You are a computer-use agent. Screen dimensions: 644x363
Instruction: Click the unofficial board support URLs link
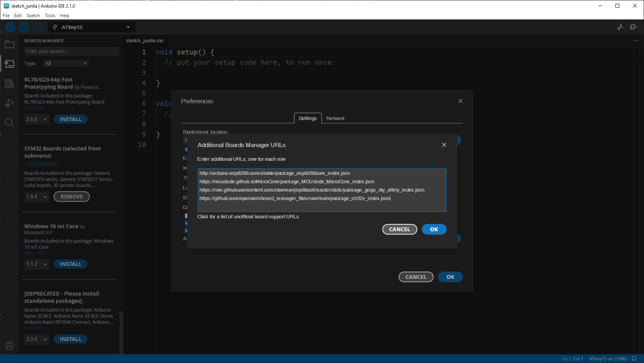click(248, 216)
